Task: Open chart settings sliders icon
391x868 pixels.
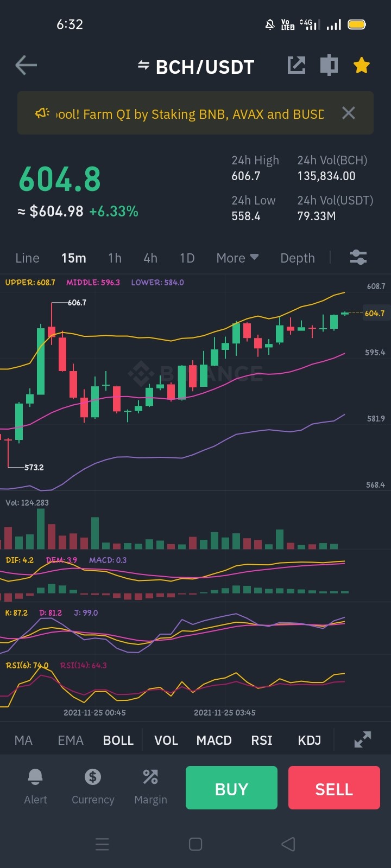Action: pos(358,257)
